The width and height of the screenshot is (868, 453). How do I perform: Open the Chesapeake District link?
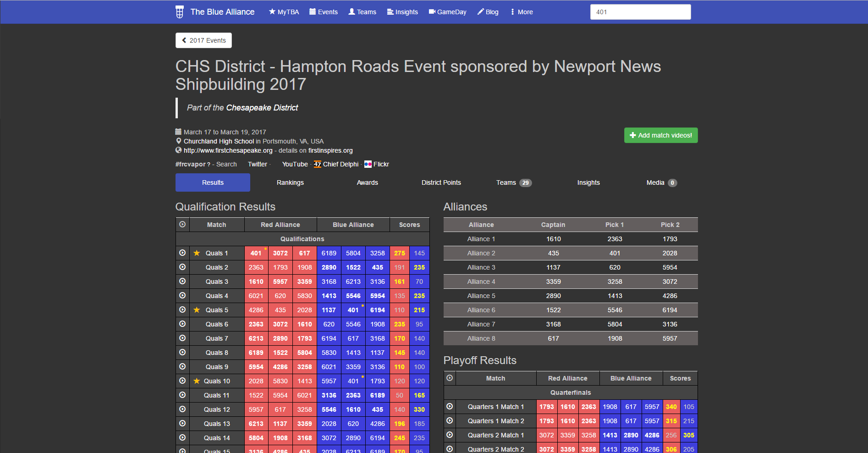pyautogui.click(x=262, y=108)
